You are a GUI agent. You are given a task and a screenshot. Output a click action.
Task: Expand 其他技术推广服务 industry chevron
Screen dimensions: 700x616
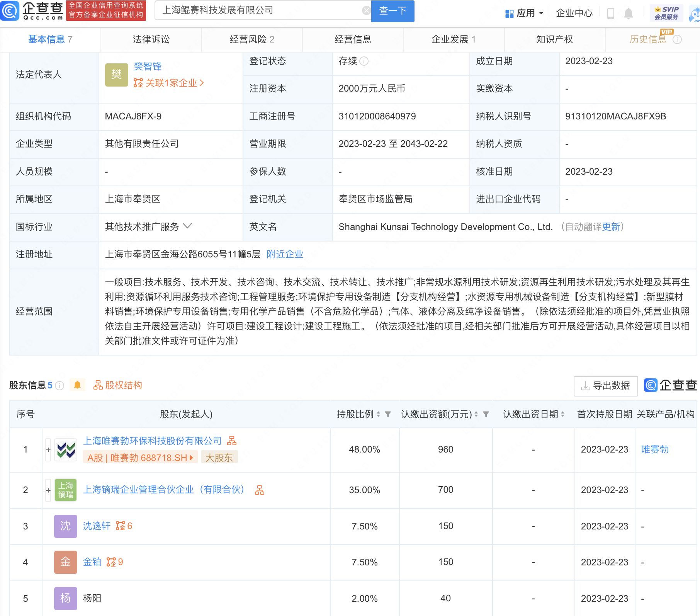click(x=187, y=226)
